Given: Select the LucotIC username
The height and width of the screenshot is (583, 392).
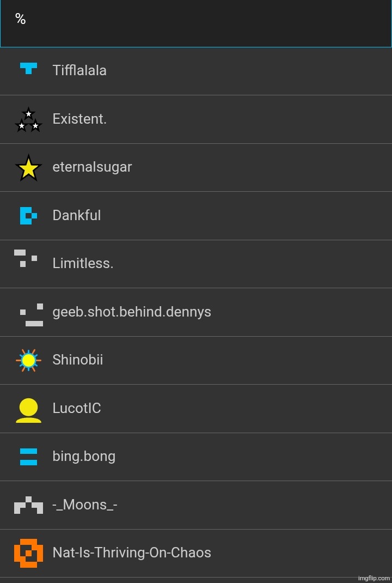Looking at the screenshot, I should (x=77, y=409).
